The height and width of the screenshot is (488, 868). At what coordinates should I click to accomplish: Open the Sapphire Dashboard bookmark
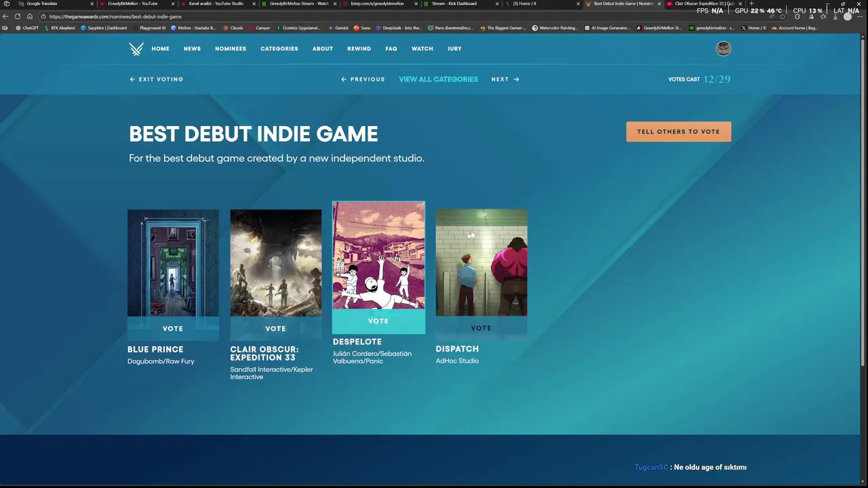pos(104,28)
